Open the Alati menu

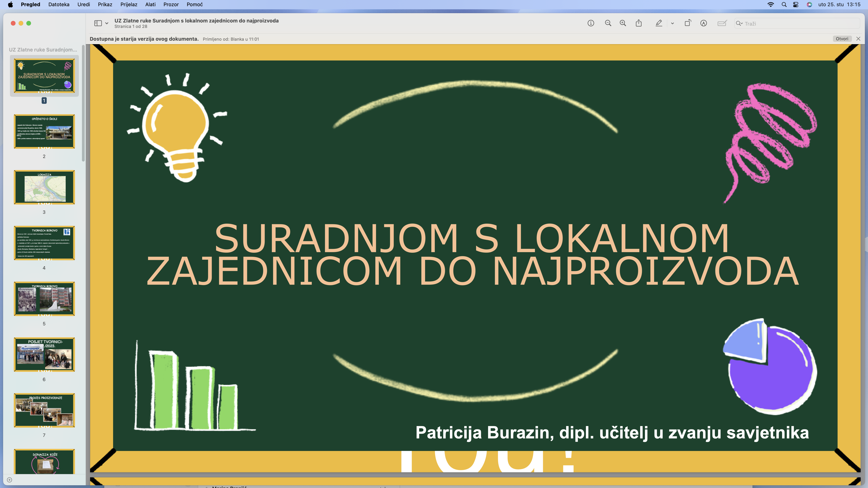pos(150,4)
